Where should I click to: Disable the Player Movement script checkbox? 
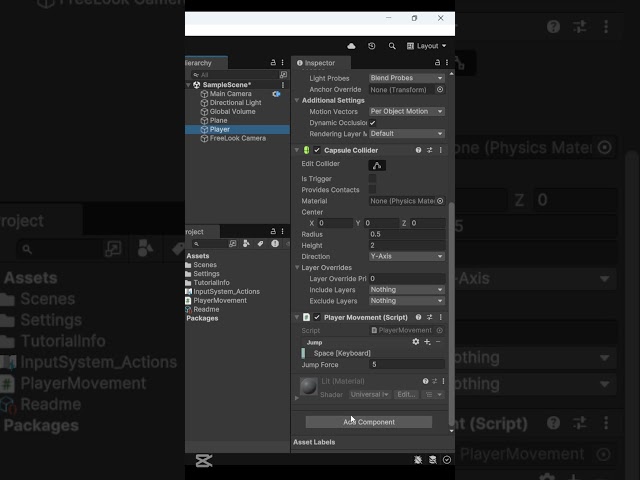tap(317, 317)
